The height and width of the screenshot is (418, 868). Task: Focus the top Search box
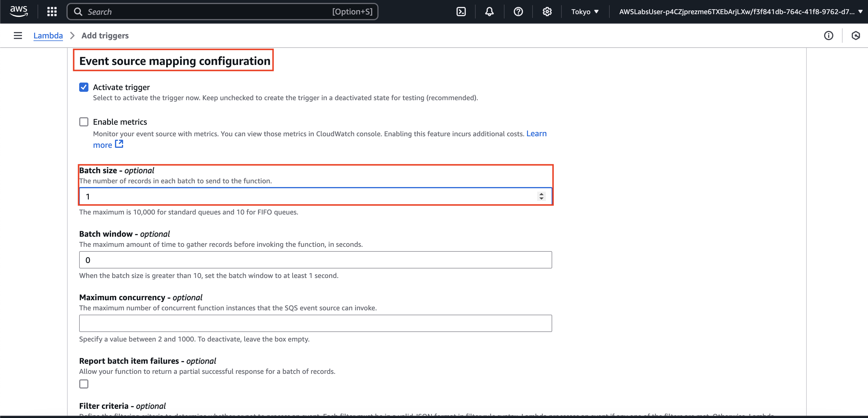tap(222, 12)
